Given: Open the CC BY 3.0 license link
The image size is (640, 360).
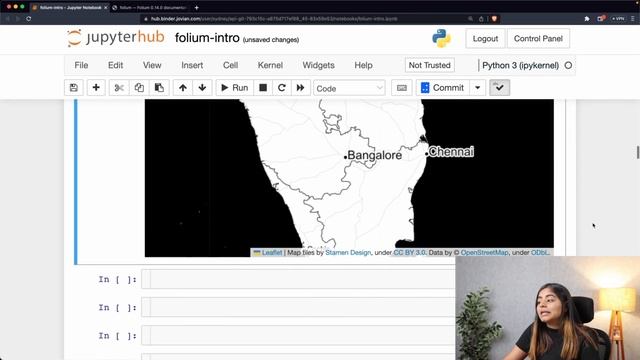Looking at the screenshot, I should click(x=409, y=253).
